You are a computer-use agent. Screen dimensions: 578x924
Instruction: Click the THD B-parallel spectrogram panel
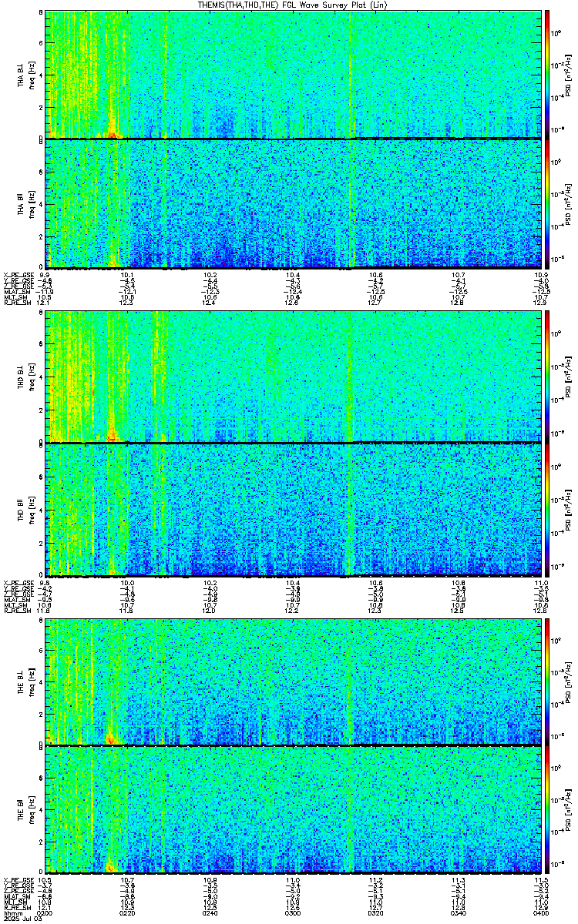pos(294,510)
